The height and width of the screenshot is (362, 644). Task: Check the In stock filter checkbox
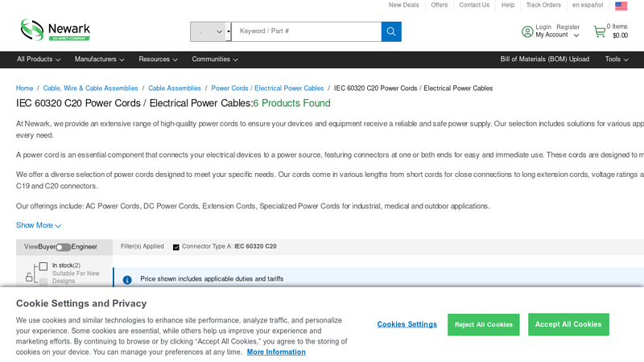(43, 265)
